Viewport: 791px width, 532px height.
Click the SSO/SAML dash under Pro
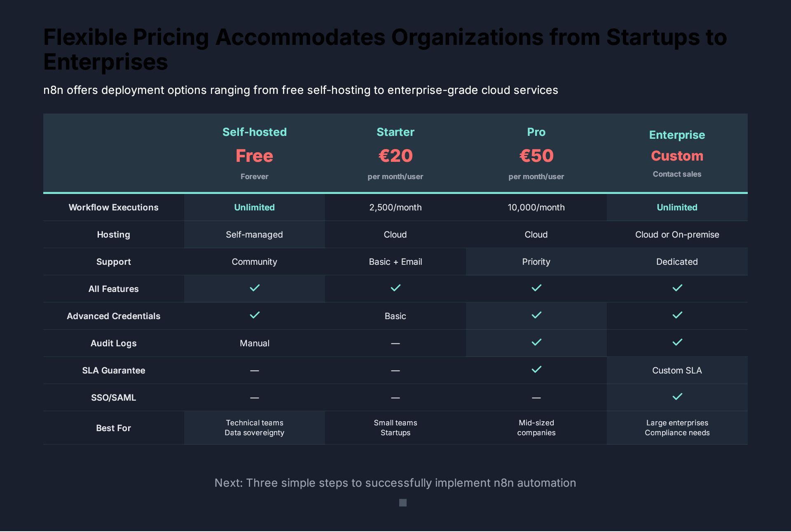536,398
